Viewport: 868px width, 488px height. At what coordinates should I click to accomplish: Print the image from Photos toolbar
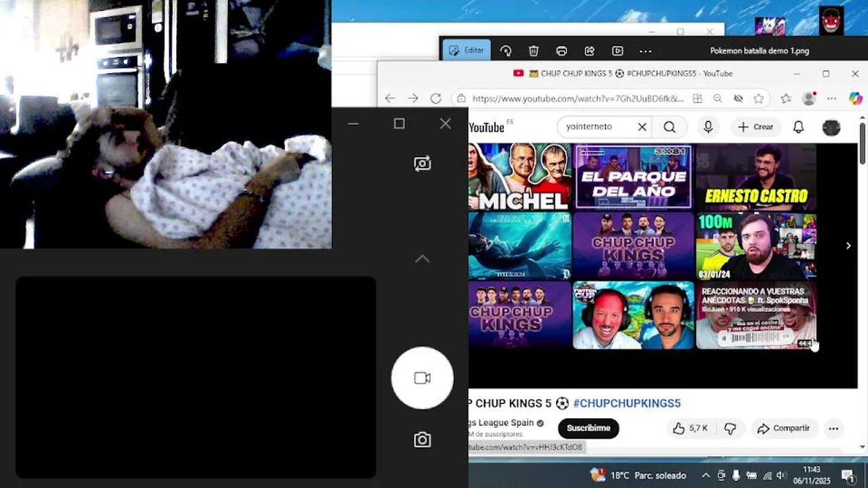pyautogui.click(x=561, y=51)
